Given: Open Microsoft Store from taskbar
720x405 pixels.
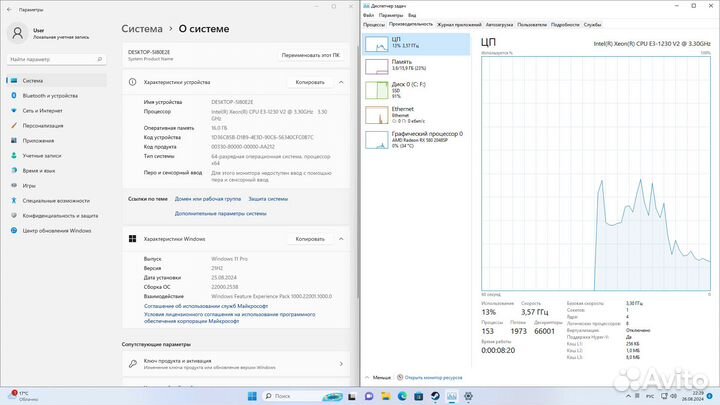Looking at the screenshot, I should [x=419, y=396].
